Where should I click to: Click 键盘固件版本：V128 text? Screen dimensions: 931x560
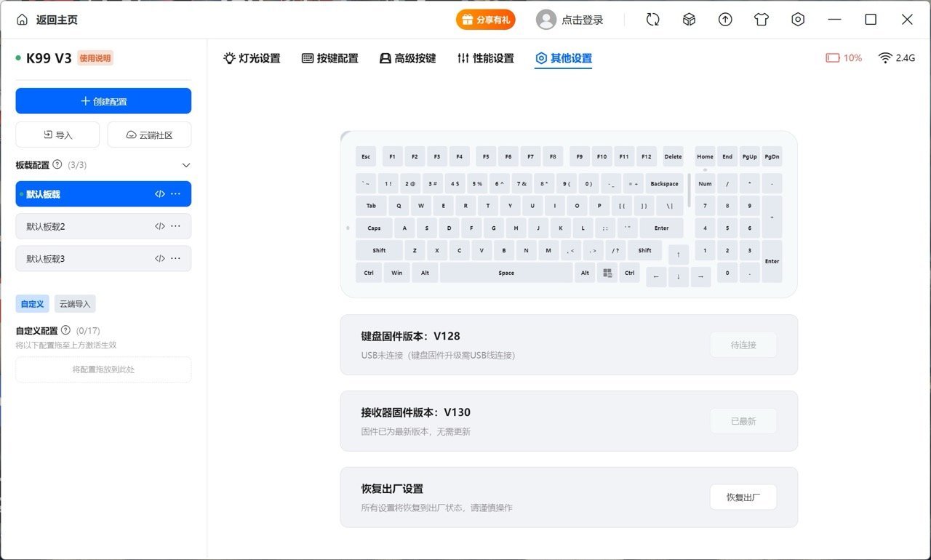click(410, 336)
